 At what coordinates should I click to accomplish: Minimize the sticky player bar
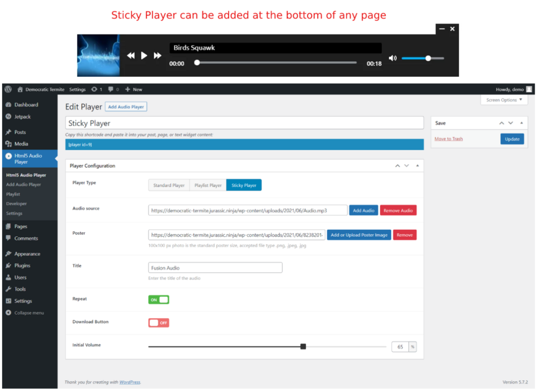pyautogui.click(x=442, y=29)
